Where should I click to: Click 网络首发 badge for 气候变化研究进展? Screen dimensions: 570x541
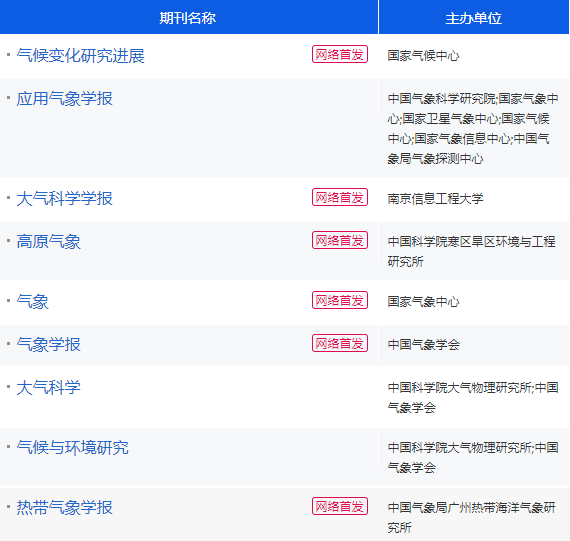pyautogui.click(x=340, y=54)
